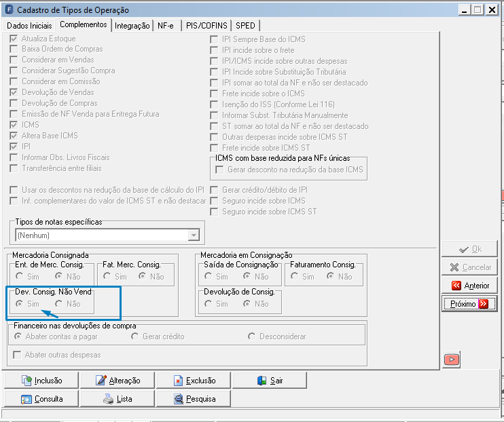Switch to the PIS/COFINS tab
This screenshot has height=422, width=504.
206,25
